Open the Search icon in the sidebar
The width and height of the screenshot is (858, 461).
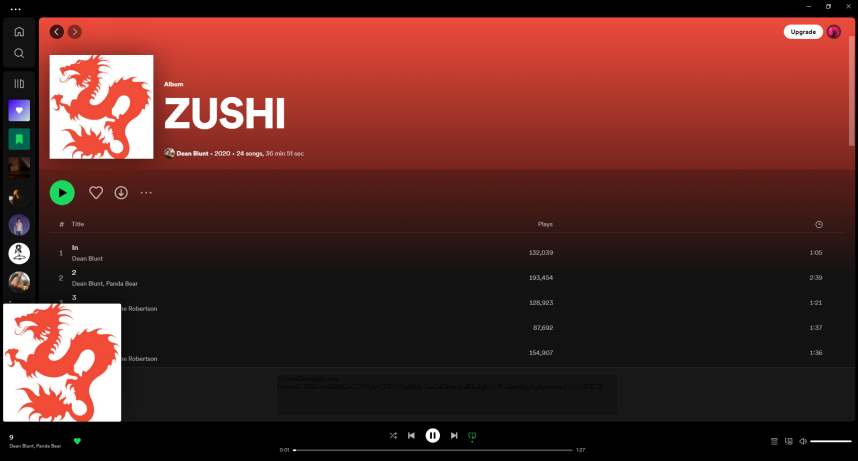(x=19, y=53)
